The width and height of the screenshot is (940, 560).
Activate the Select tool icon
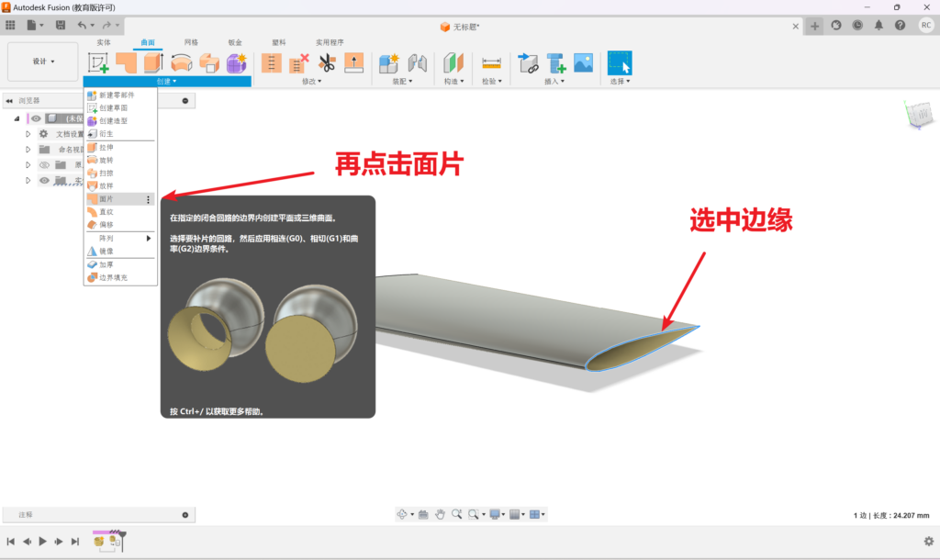pos(620,62)
